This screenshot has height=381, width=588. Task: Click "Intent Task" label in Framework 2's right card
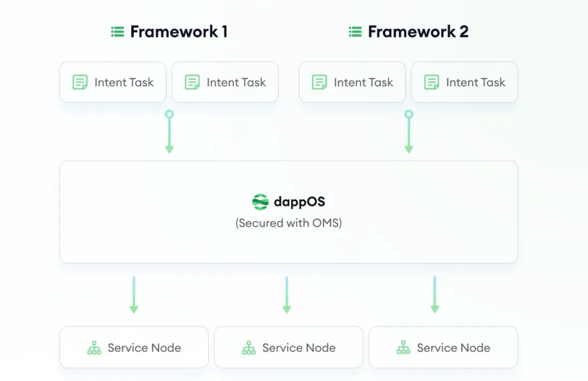475,82
